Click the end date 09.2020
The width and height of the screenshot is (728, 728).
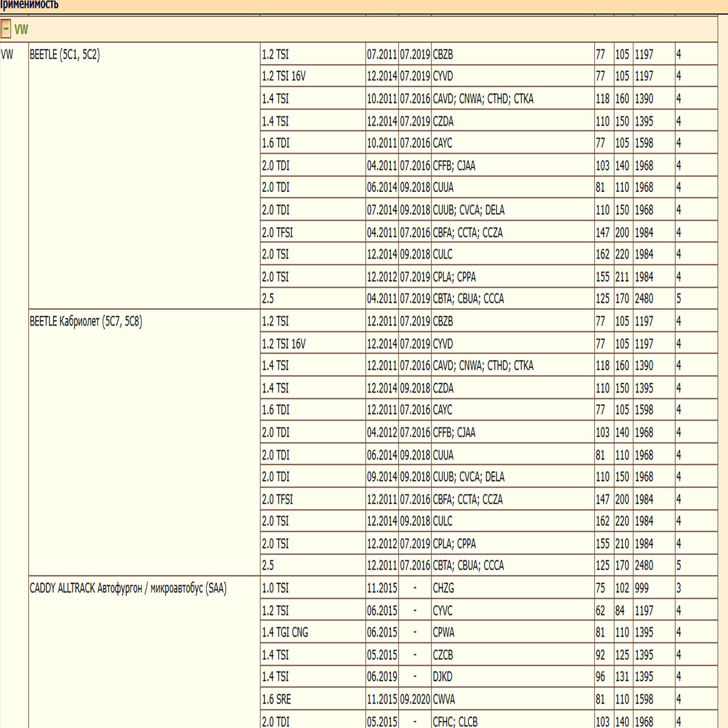(x=415, y=699)
